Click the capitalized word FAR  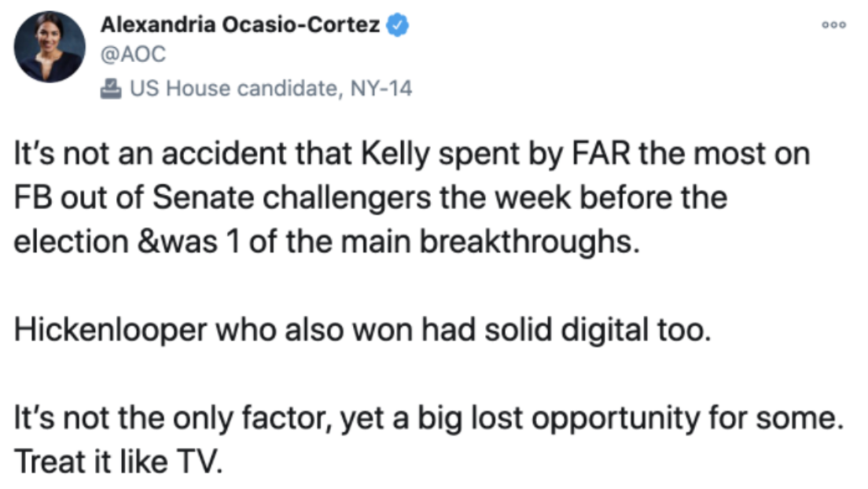(600, 153)
